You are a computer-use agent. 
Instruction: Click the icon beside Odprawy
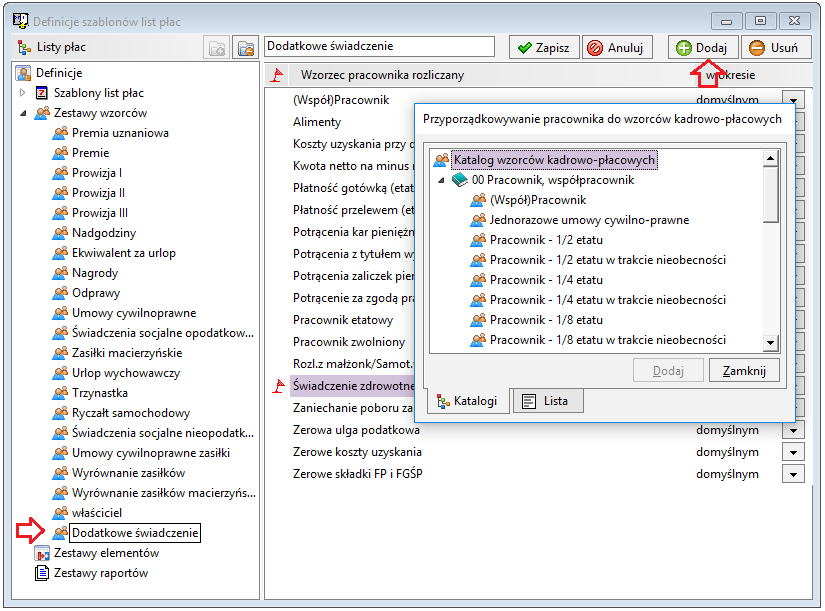(61, 293)
